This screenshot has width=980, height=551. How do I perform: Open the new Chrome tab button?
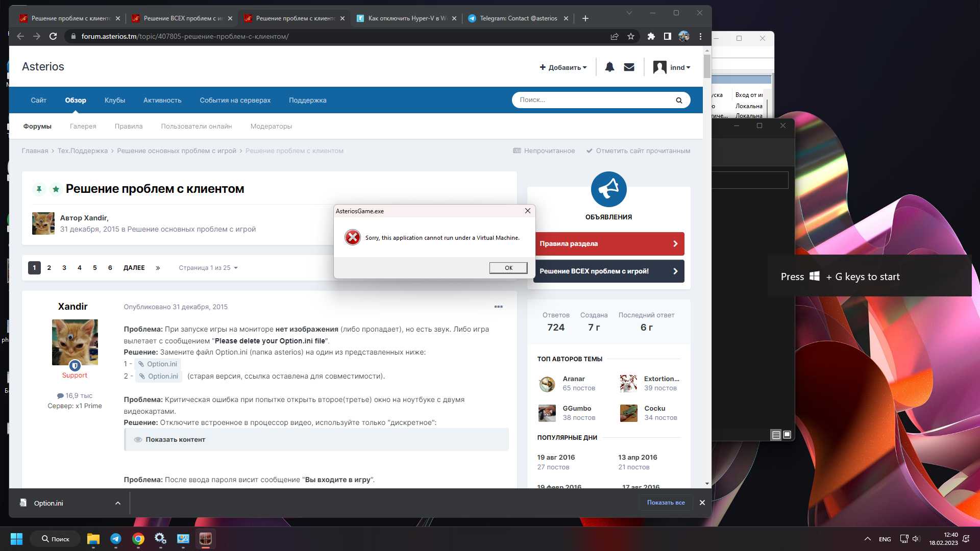[x=585, y=18]
